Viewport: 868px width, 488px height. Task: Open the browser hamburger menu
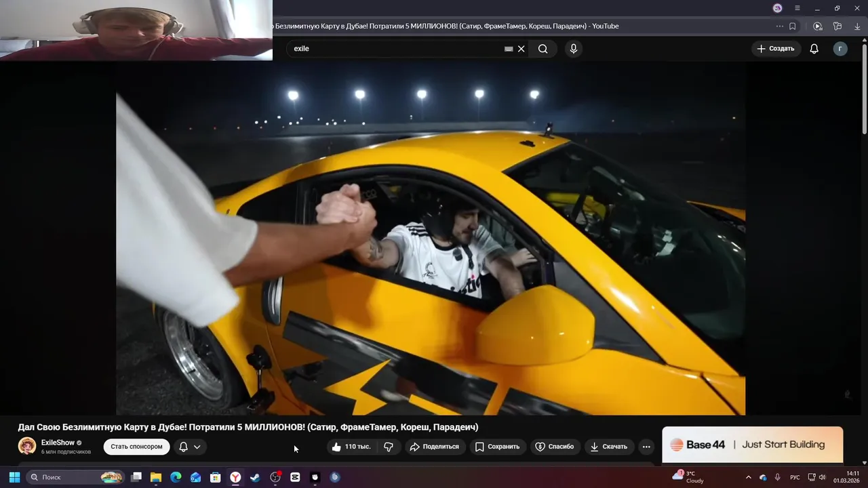(x=797, y=8)
